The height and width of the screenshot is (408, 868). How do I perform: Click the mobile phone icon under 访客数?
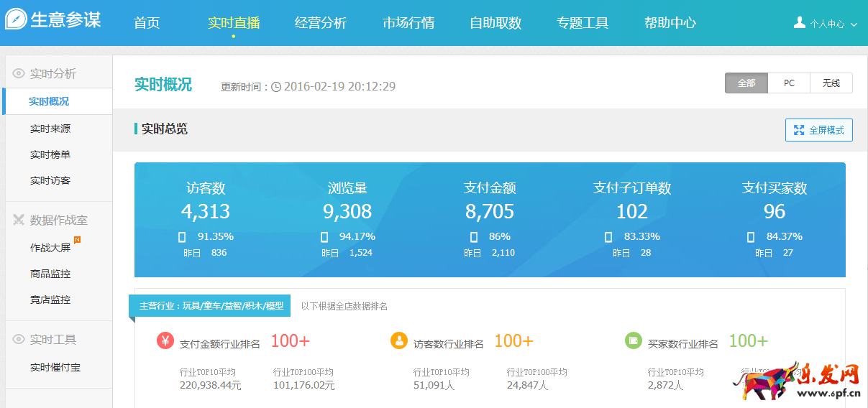point(182,237)
